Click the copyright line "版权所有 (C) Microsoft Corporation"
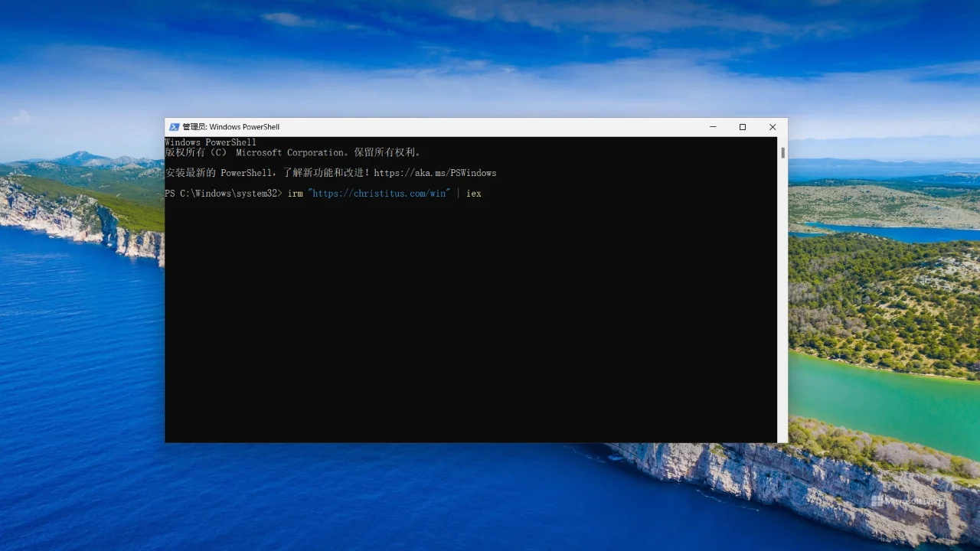Viewport: 980px width, 551px height. click(x=292, y=152)
